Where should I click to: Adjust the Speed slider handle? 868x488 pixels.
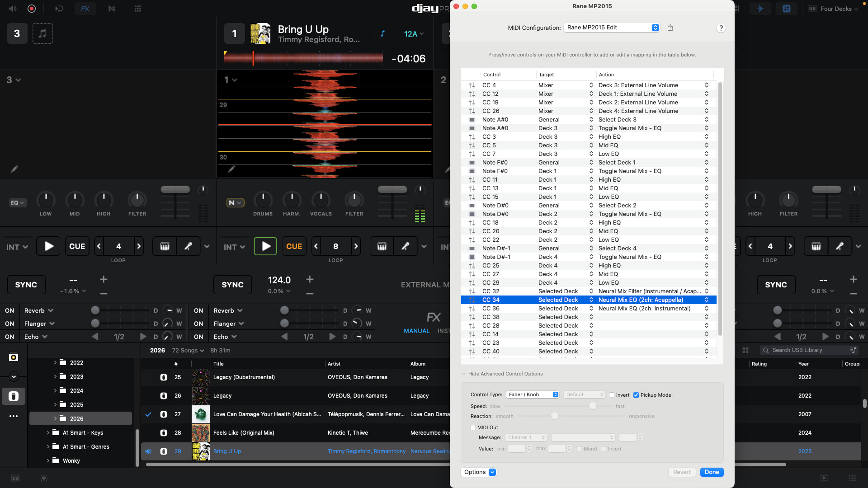coord(592,406)
